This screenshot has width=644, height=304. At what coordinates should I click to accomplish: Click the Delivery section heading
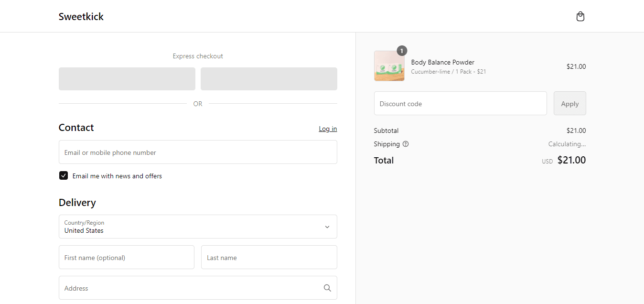pos(77,203)
